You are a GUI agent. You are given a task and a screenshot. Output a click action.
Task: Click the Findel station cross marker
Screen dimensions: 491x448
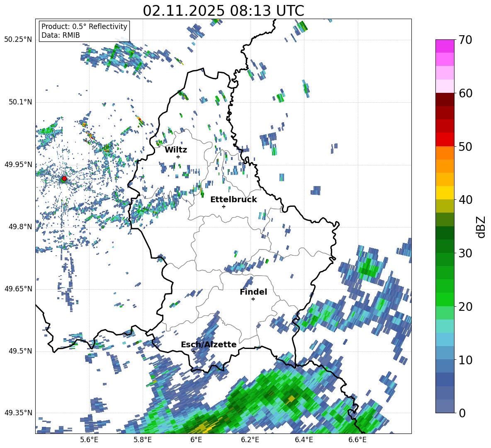(x=253, y=299)
